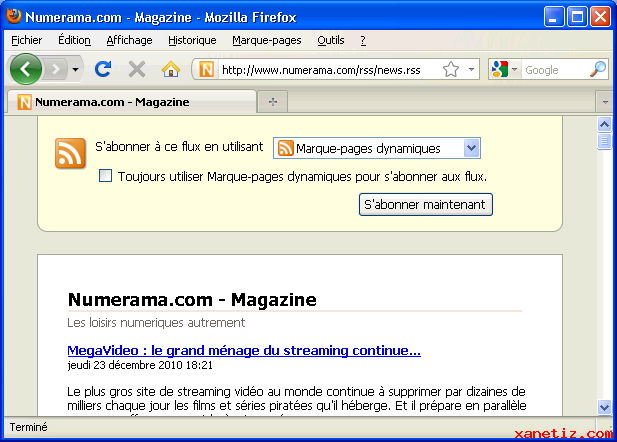Click the magnifying glass search icon
The width and height of the screenshot is (617, 442).
pos(598,69)
